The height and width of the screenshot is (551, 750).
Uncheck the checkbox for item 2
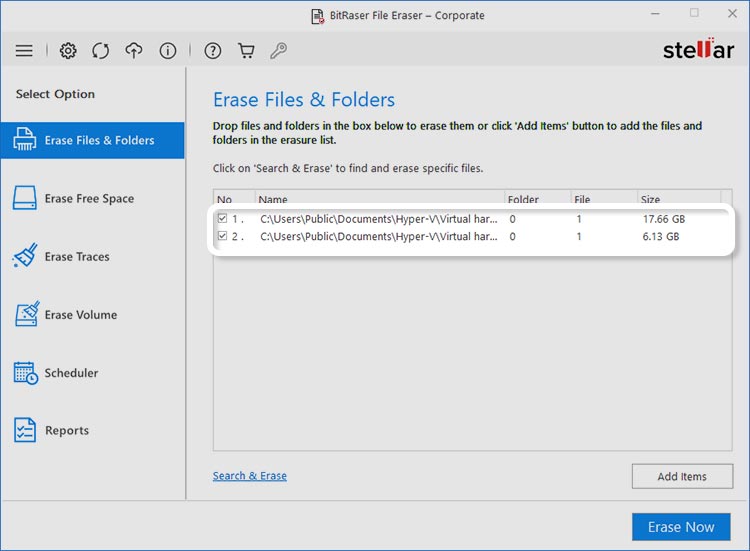(x=222, y=236)
